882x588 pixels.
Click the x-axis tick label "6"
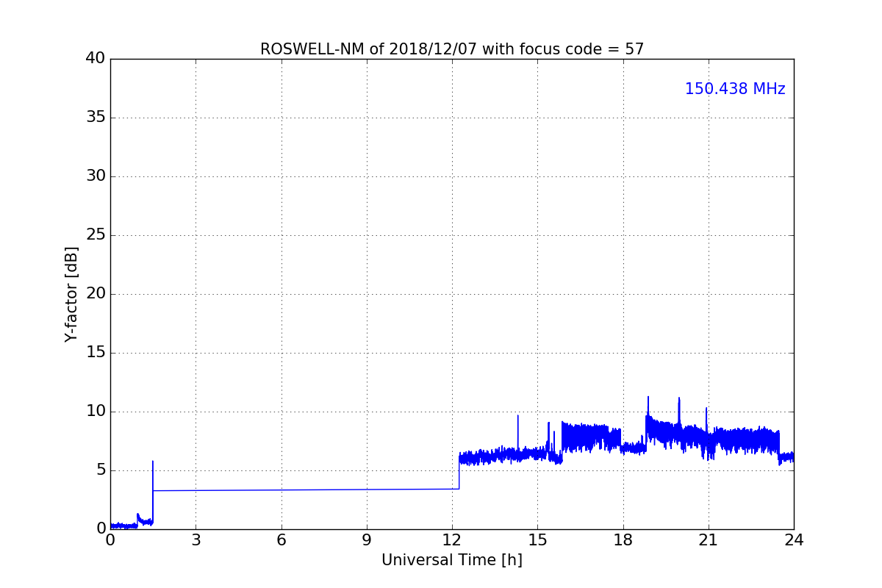coord(282,540)
